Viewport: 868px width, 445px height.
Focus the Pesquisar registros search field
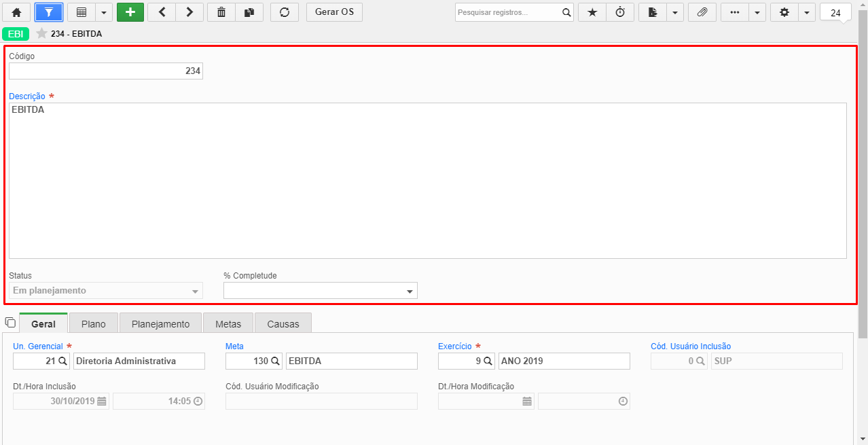[508, 12]
